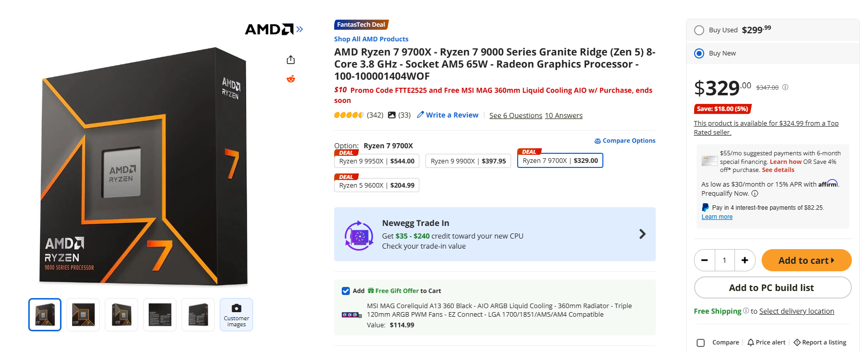Image resolution: width=868 pixels, height=352 pixels.
Task: Expand the Newegg Trade In section chevron
Action: pos(642,234)
